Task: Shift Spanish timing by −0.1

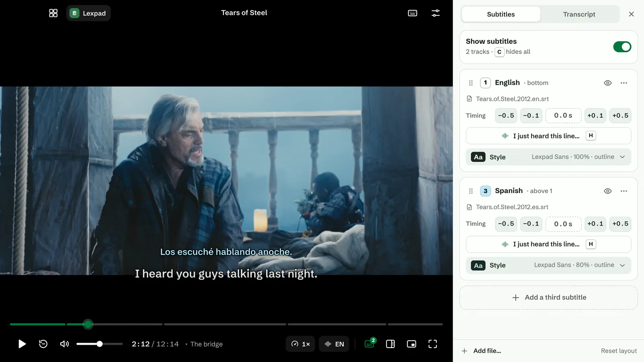Action: click(531, 224)
